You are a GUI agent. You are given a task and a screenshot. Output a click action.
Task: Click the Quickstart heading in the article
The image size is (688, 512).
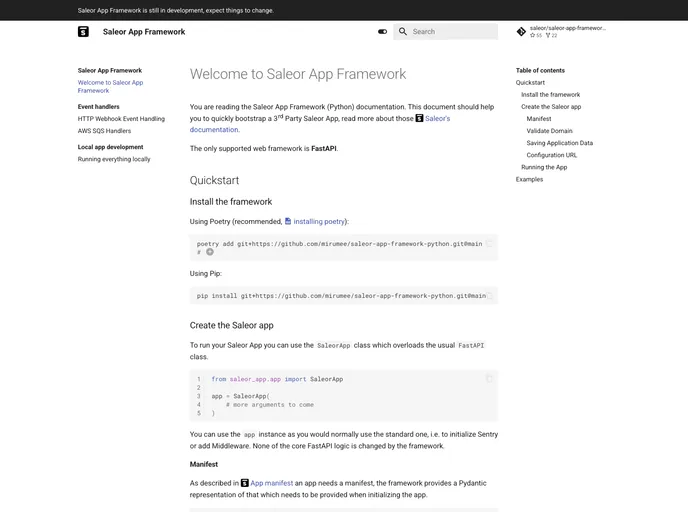click(214, 180)
